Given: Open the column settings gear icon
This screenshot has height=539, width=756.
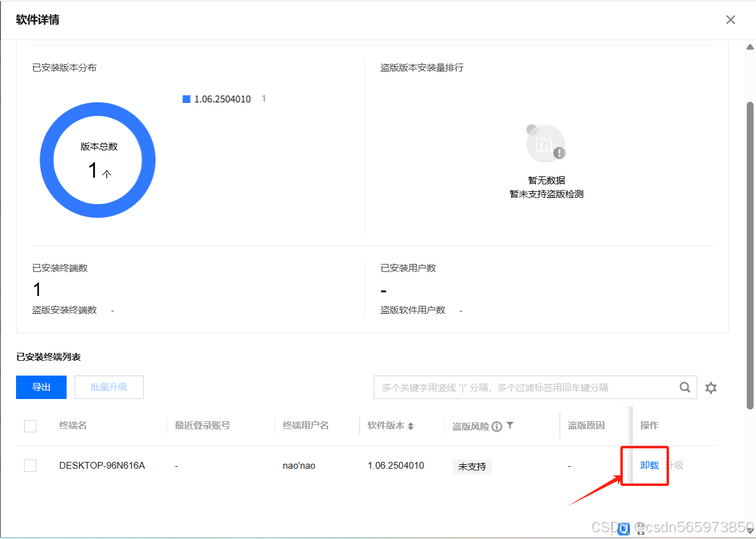Looking at the screenshot, I should pyautogui.click(x=710, y=387).
